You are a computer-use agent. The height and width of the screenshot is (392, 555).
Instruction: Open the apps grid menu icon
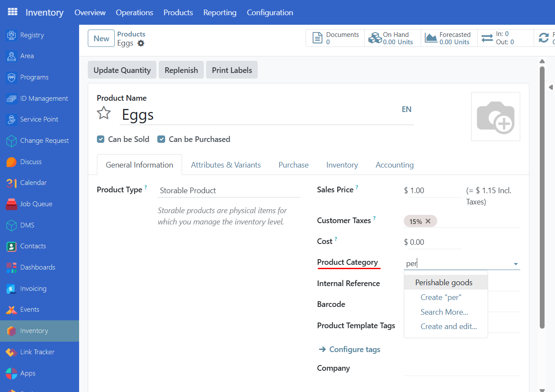tap(13, 12)
